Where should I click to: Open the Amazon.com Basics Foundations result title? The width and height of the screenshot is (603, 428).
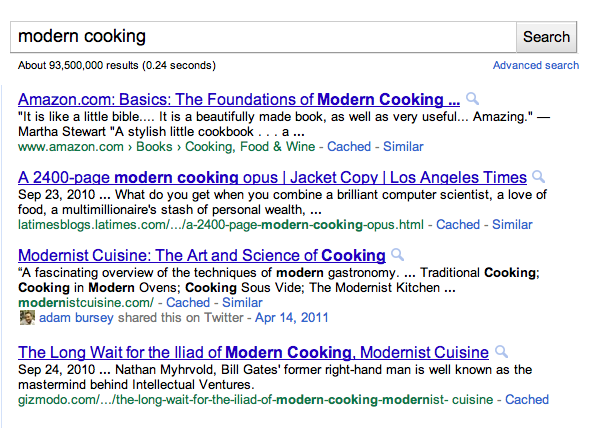tap(238, 99)
